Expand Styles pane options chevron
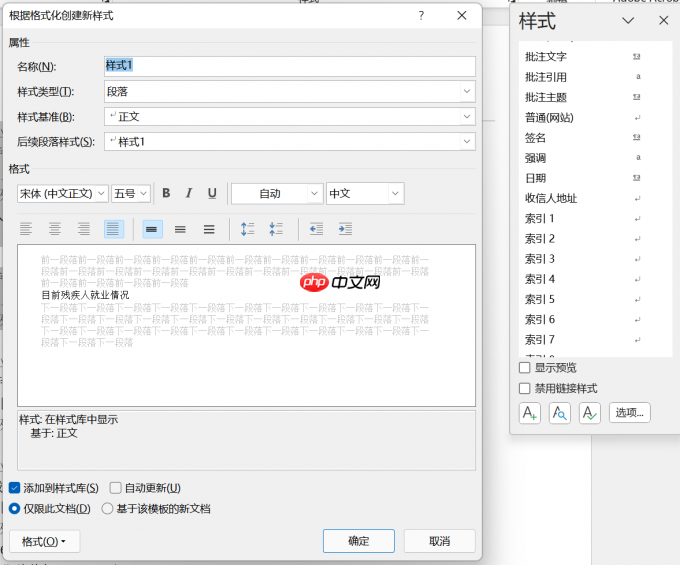The height and width of the screenshot is (565, 680). [628, 20]
